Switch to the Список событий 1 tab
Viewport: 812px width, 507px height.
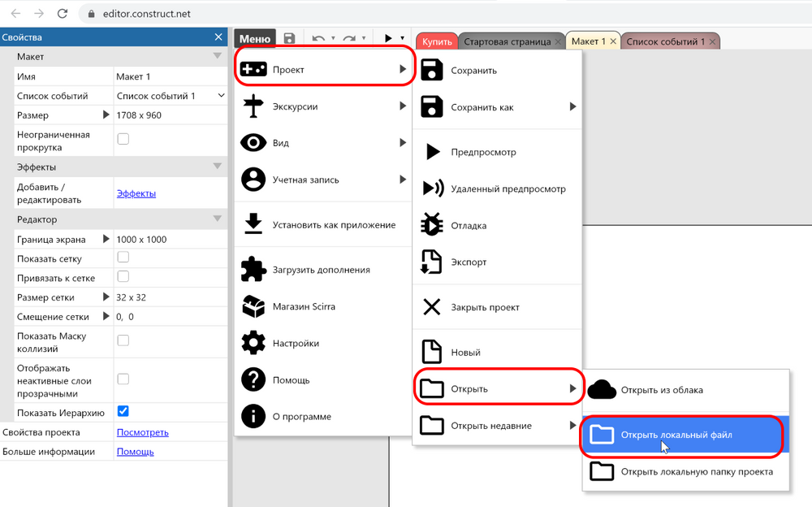click(667, 40)
